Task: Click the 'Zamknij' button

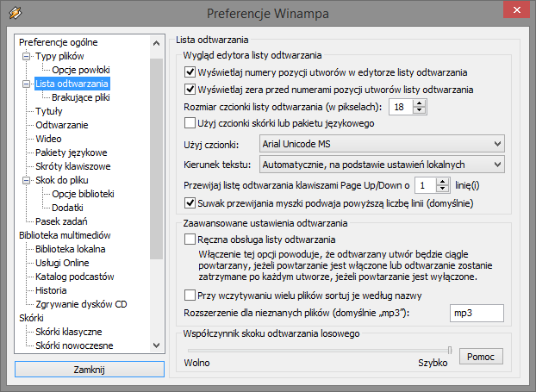Action: pos(90,370)
